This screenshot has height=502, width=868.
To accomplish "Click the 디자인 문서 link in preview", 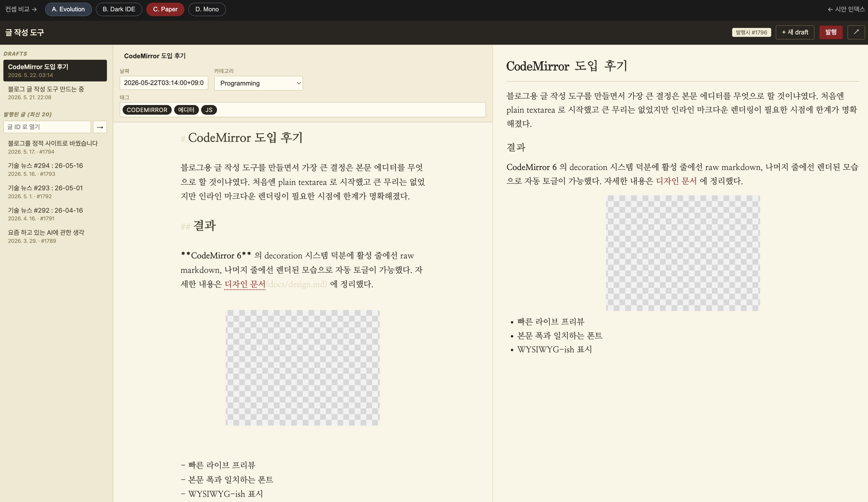I will click(x=676, y=181).
